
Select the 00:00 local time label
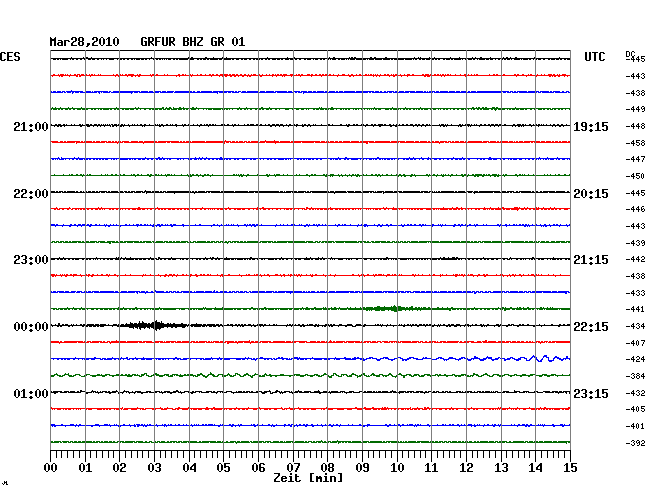(x=31, y=327)
